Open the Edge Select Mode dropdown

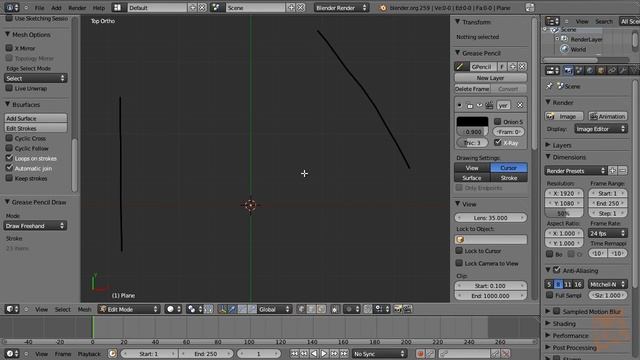click(36, 78)
